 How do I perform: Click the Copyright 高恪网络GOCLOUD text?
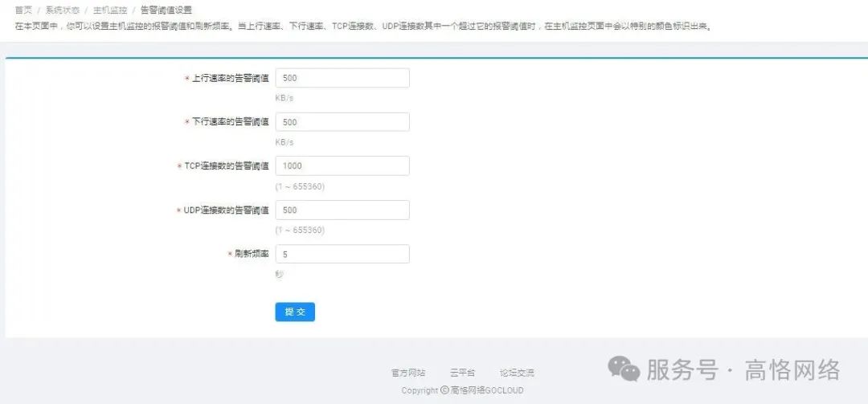[462, 390]
